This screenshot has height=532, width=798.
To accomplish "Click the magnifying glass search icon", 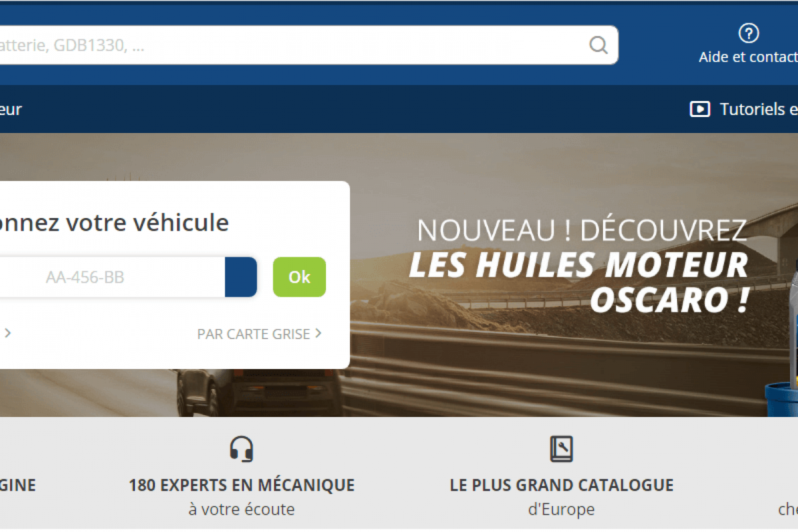I will (x=598, y=45).
